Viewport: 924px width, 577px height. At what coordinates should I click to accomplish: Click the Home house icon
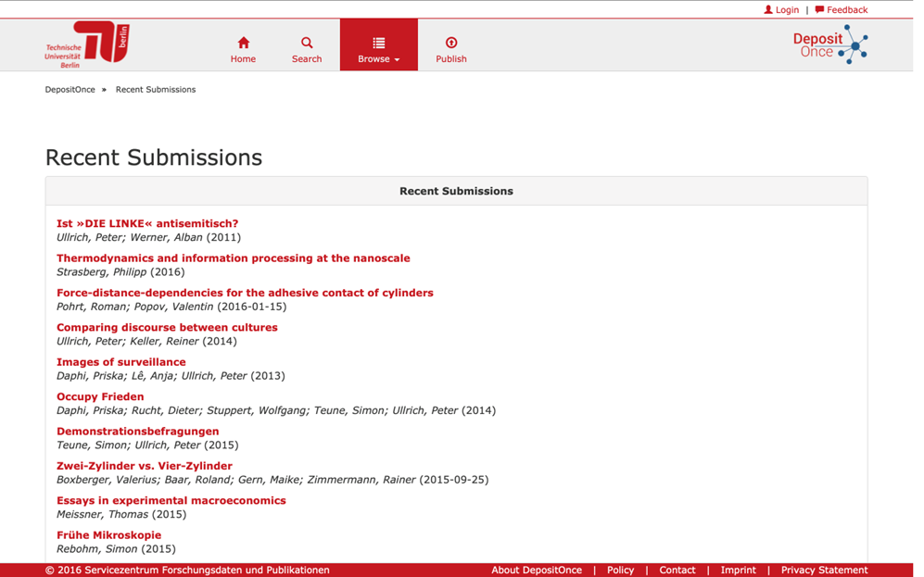(x=244, y=43)
